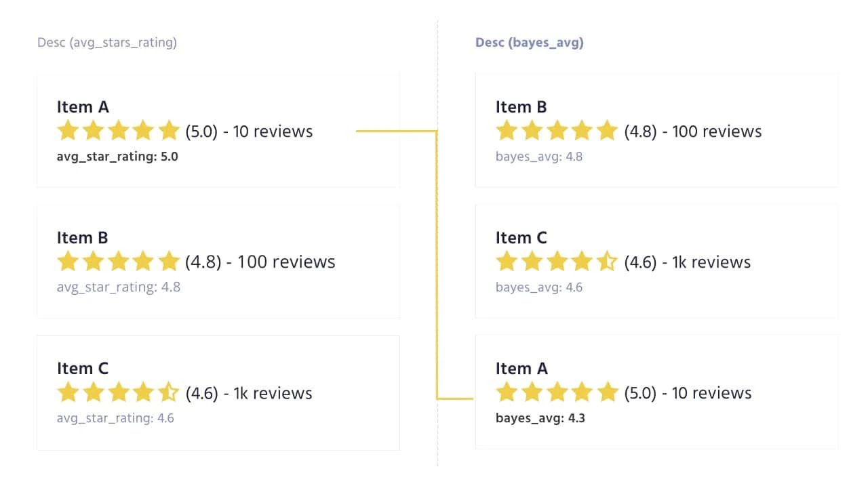Click the yellow connector line between Item A cards
This screenshot has width=868, height=488.
pyautogui.click(x=437, y=264)
